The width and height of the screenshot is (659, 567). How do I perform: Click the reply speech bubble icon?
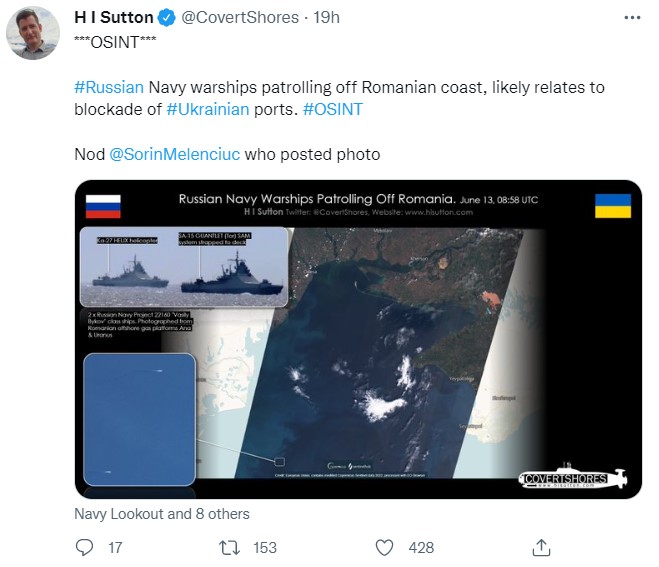(x=85, y=547)
